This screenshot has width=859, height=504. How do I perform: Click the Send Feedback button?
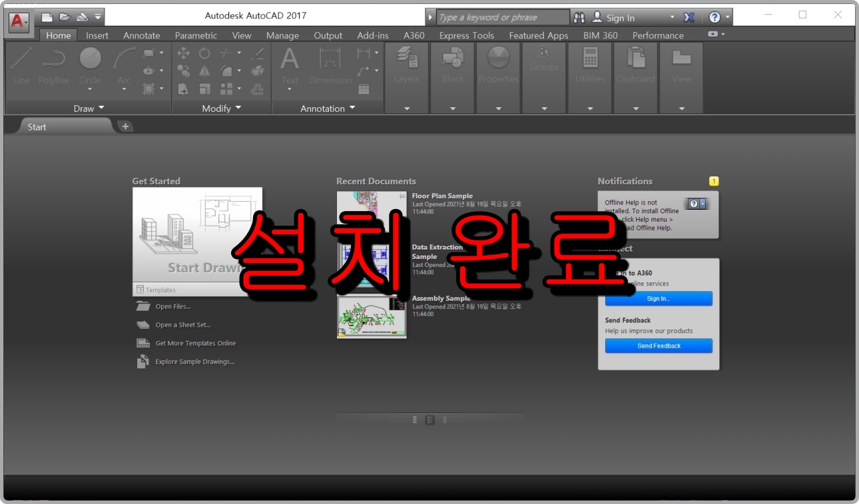click(x=659, y=346)
